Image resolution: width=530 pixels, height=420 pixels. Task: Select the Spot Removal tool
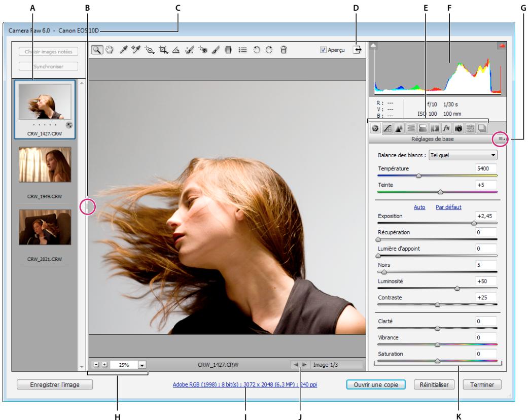189,50
